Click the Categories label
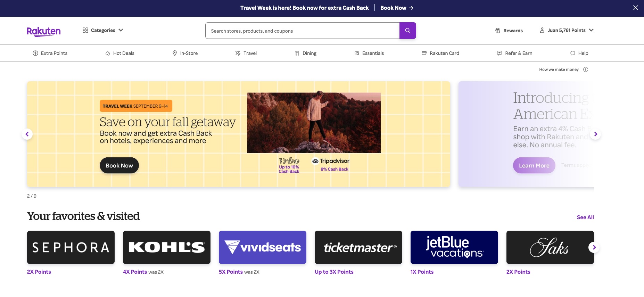Image resolution: width=644 pixels, height=297 pixels. pyautogui.click(x=103, y=30)
